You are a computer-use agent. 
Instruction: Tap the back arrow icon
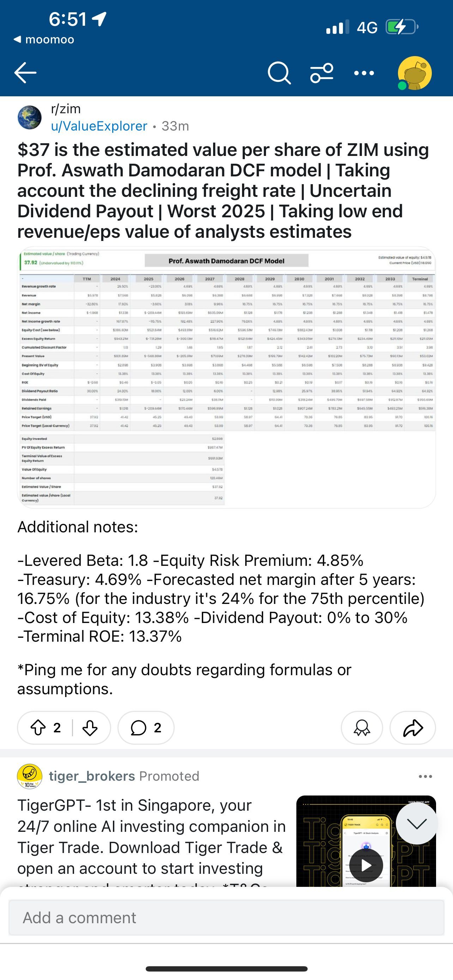point(25,72)
